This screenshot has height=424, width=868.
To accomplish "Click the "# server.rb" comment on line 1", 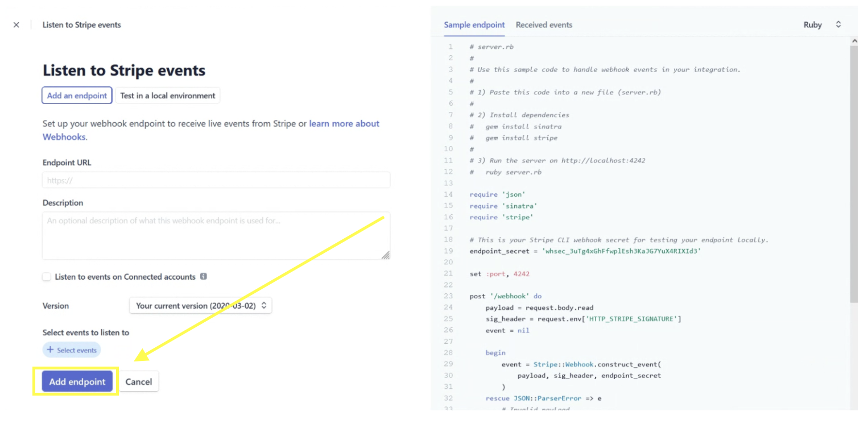I will tap(491, 47).
